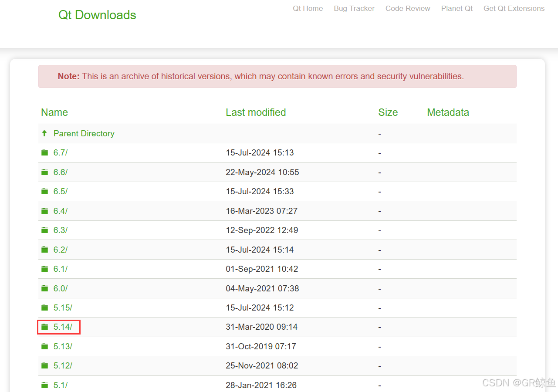Viewport: 558px width, 392px height.
Task: Click the folder icon beside 6.6/
Action: click(x=44, y=172)
